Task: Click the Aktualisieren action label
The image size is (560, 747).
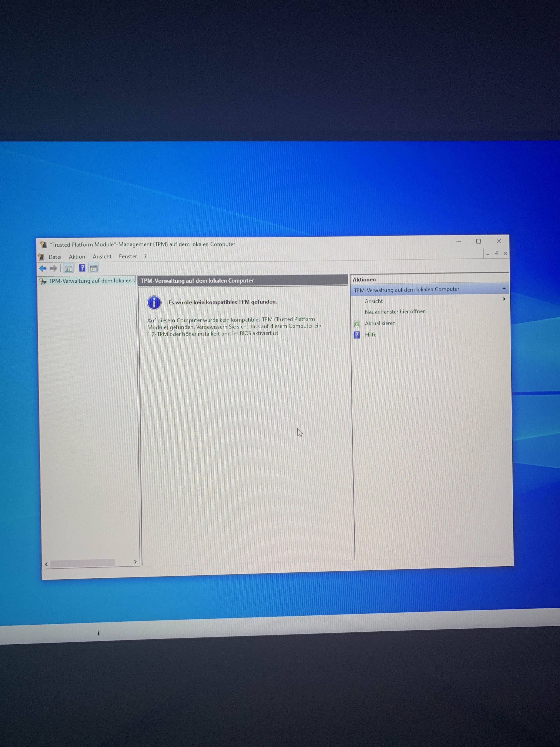Action: 380,323
